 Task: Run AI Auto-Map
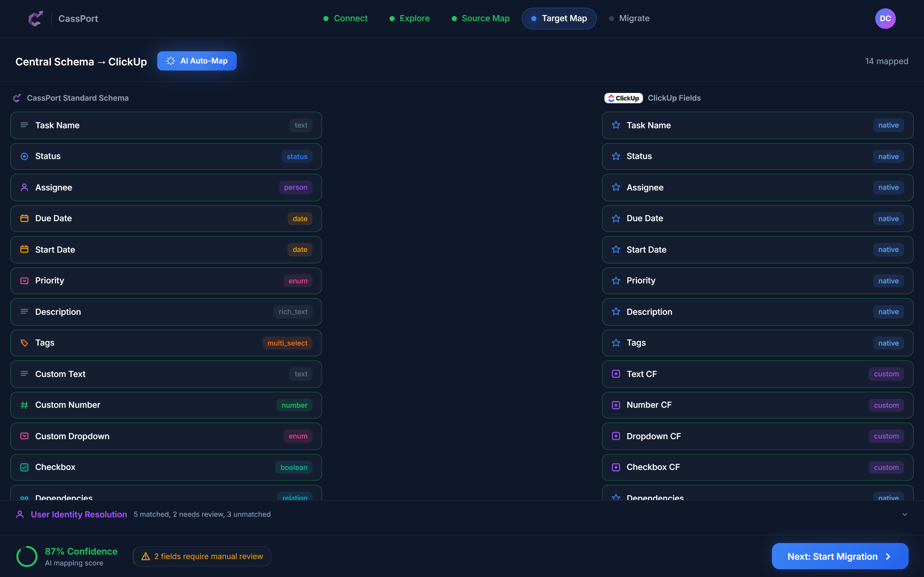tap(197, 61)
